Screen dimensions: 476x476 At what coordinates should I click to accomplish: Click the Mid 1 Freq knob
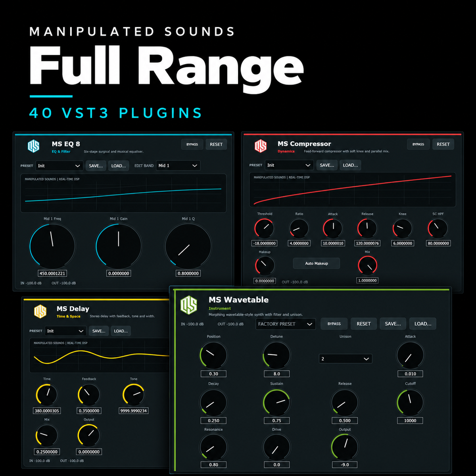click(52, 246)
